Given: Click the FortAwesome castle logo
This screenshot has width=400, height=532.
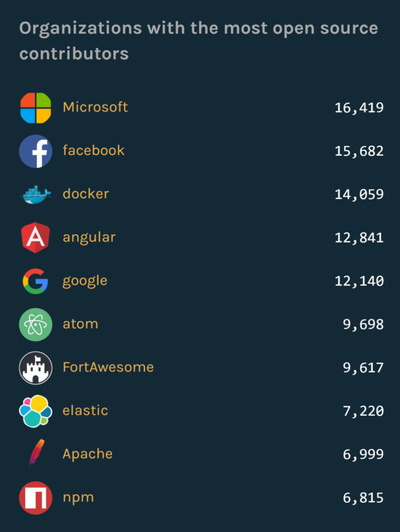Looking at the screenshot, I should coord(36,368).
